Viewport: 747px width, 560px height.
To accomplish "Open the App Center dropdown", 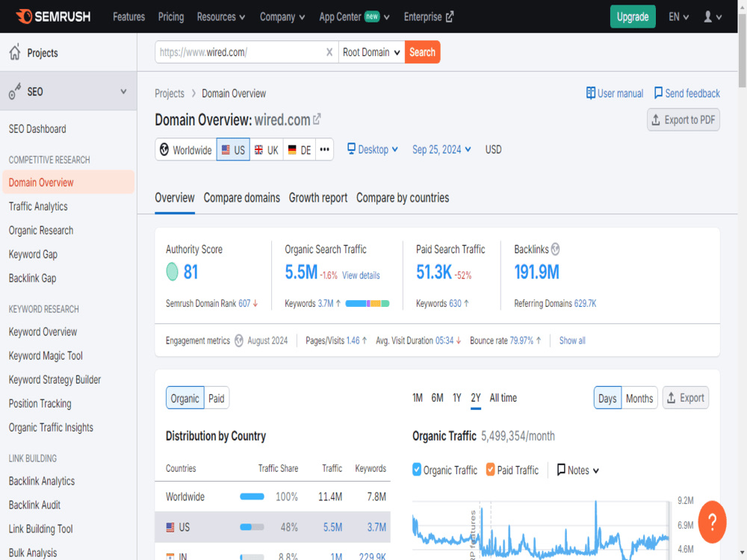I will click(354, 16).
